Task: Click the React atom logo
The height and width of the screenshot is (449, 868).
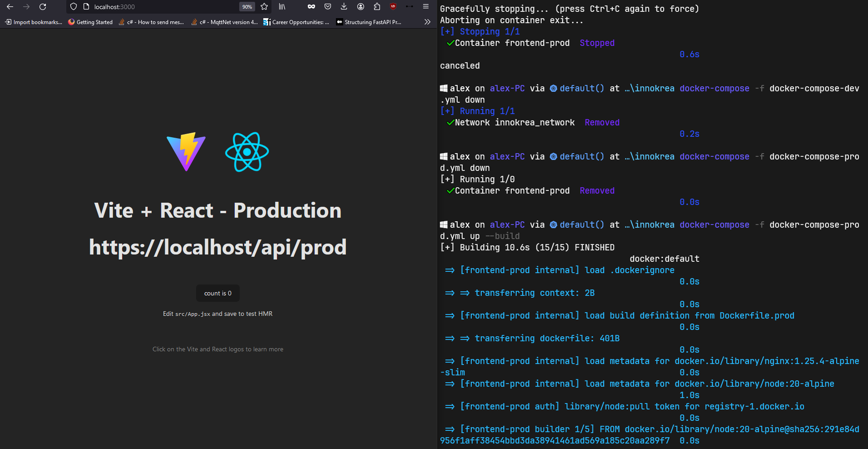Action: 247,152
